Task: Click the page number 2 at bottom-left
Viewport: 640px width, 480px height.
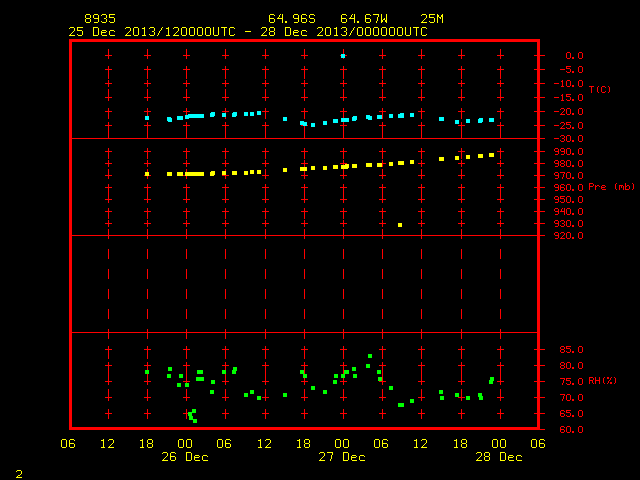Action: 19,474
